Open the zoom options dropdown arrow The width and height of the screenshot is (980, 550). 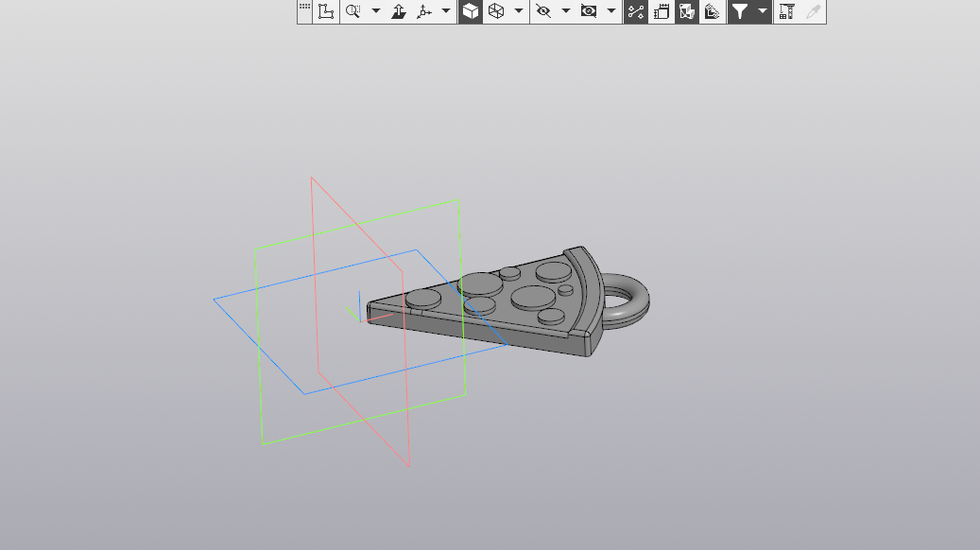coord(375,11)
